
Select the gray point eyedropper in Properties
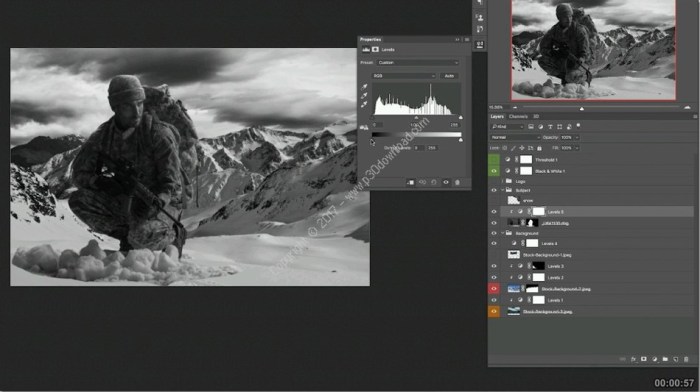[x=364, y=96]
